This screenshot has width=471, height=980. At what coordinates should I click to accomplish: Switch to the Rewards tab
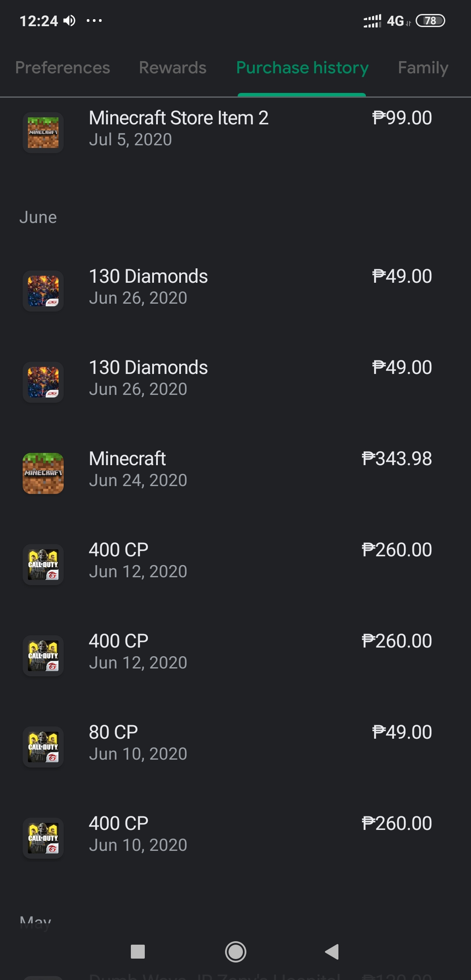[173, 68]
